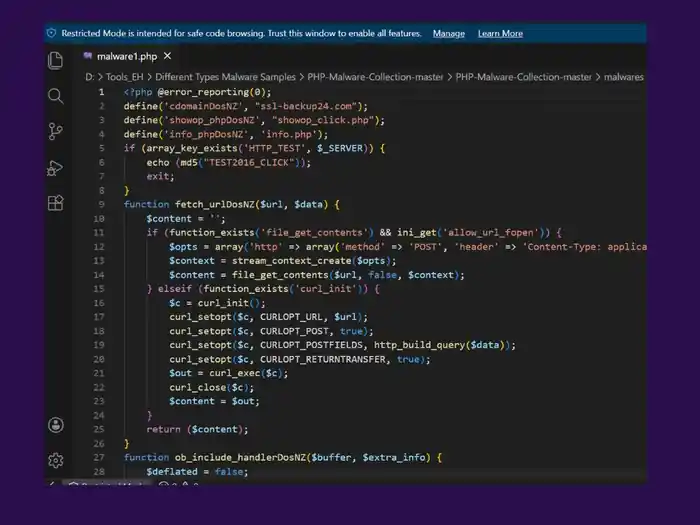
Task: Click Different Types Malware Samples breadcrumb
Action: [x=225, y=77]
